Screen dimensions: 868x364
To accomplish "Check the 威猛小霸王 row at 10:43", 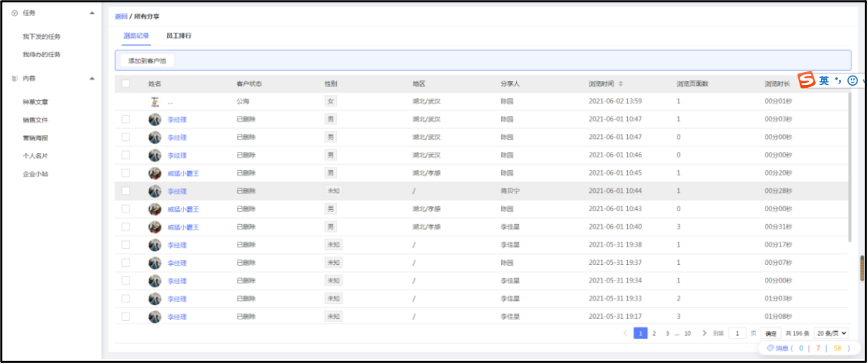I will click(126, 209).
